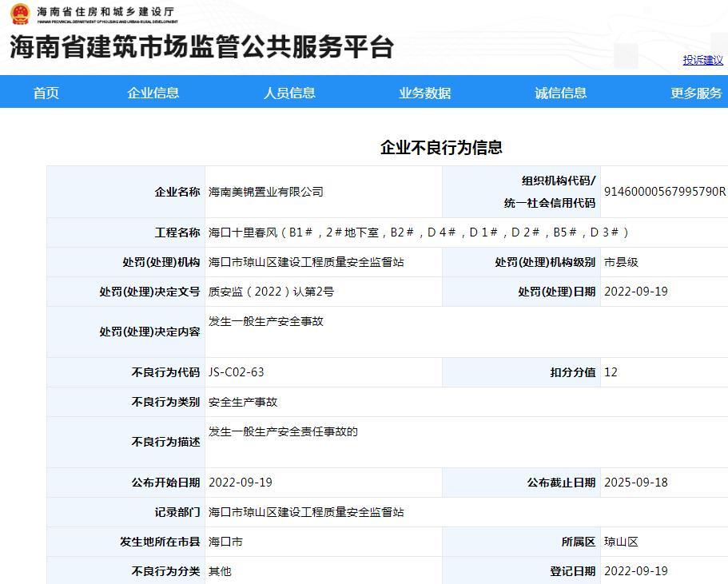Open the 业务数据 menu item

[425, 93]
